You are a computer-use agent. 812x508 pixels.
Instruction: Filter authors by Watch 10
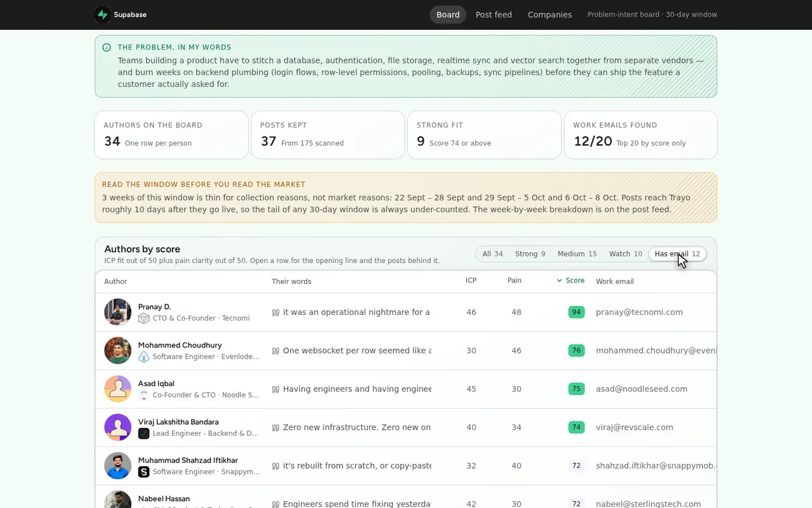[x=625, y=254]
